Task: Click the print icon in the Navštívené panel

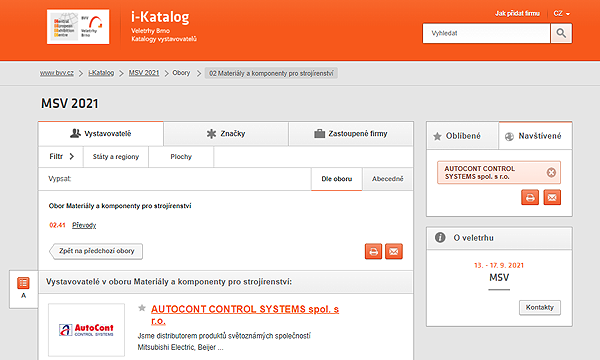Action: 530,197
